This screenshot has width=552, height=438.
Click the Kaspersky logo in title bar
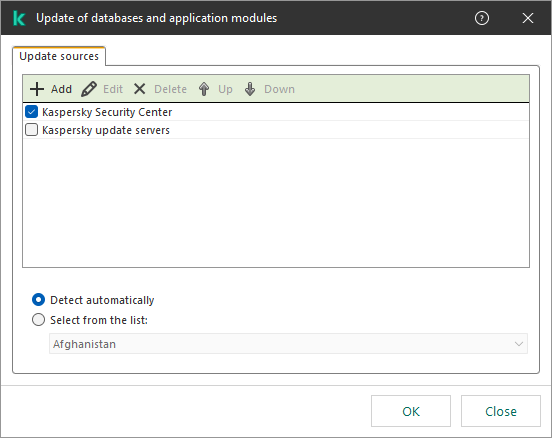(x=19, y=18)
